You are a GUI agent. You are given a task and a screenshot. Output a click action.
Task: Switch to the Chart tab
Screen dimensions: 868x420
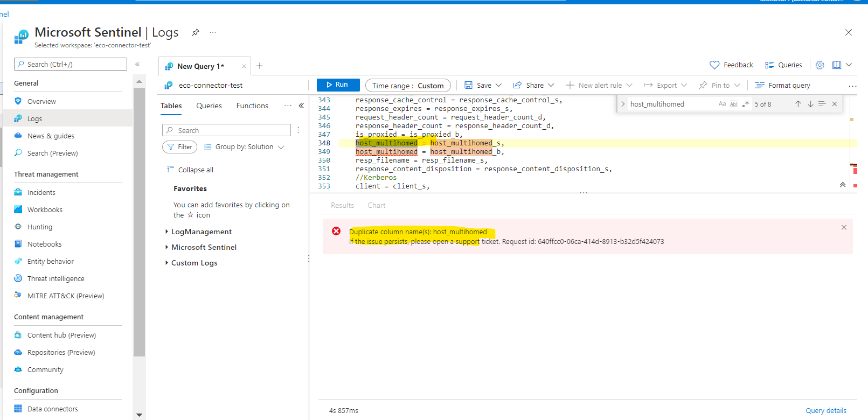(377, 205)
